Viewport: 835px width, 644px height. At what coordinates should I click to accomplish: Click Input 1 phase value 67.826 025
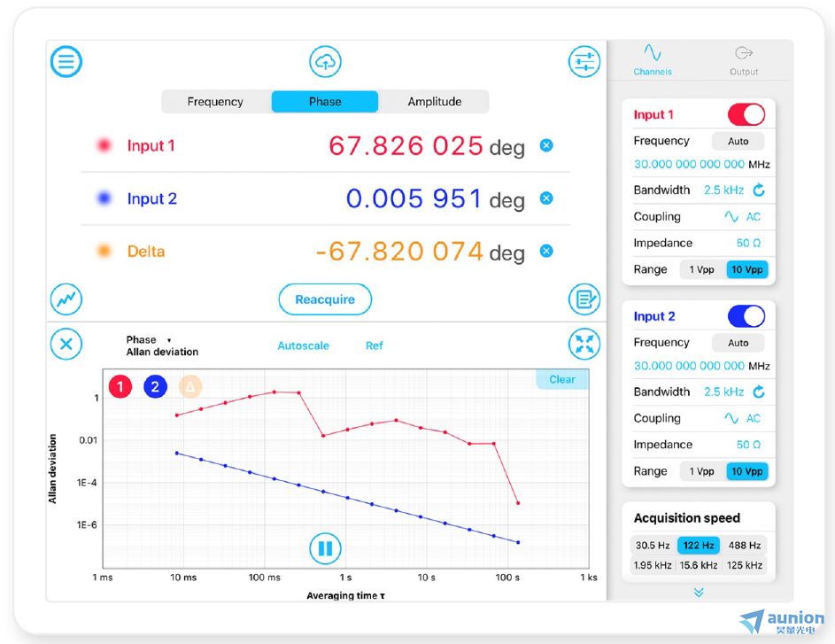coord(406,146)
